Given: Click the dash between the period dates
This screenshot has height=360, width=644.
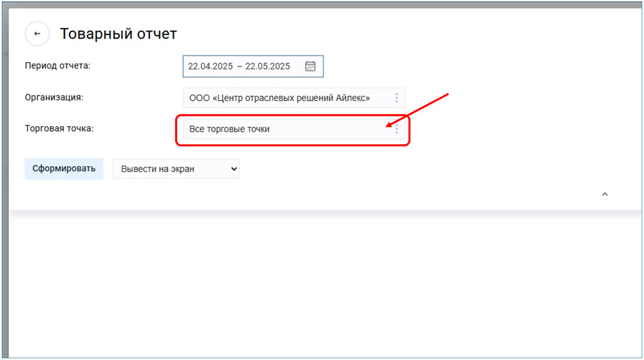Looking at the screenshot, I should coord(239,66).
